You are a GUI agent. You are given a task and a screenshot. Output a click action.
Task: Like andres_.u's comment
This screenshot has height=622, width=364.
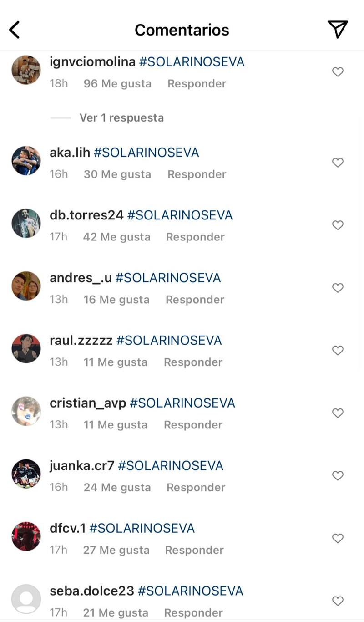click(x=338, y=288)
